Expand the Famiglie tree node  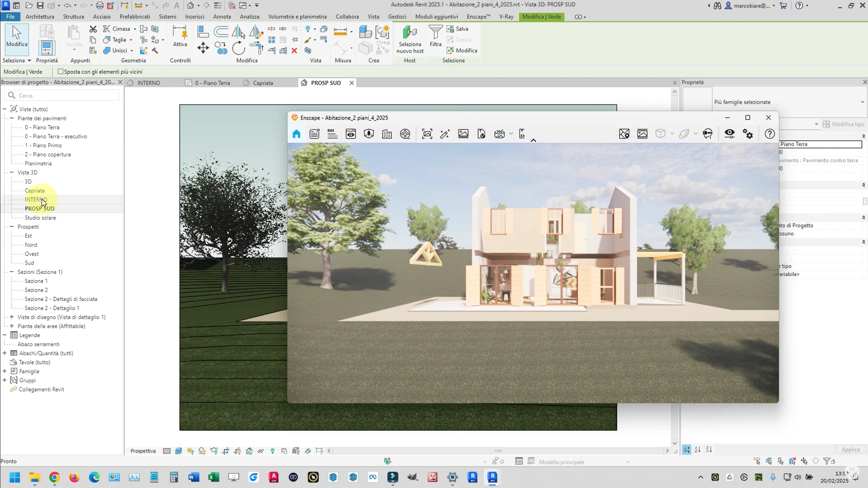point(5,371)
